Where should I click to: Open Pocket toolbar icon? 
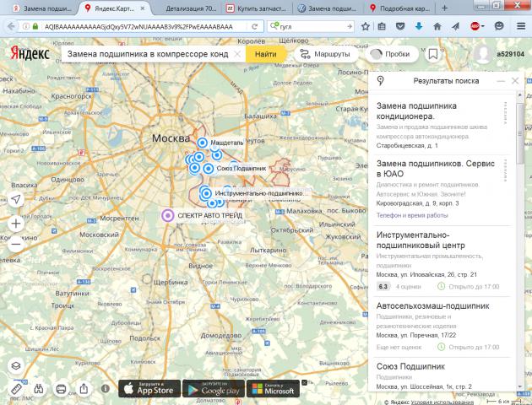click(x=401, y=26)
